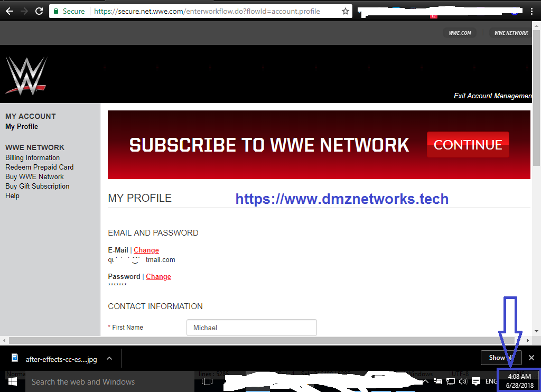Click horizontal scrollbar left arrow
The width and height of the screenshot is (541, 392).
4,340
